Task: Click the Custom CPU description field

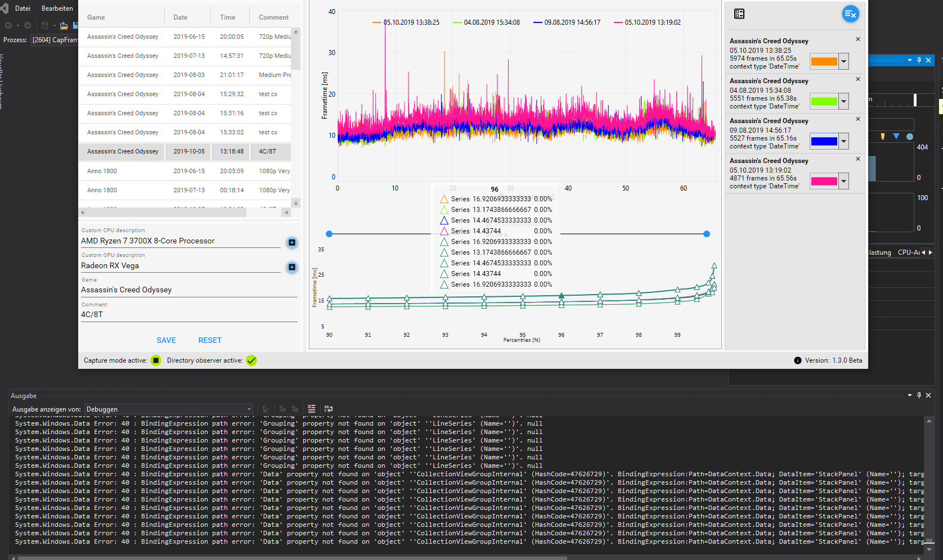Action: 181,241
